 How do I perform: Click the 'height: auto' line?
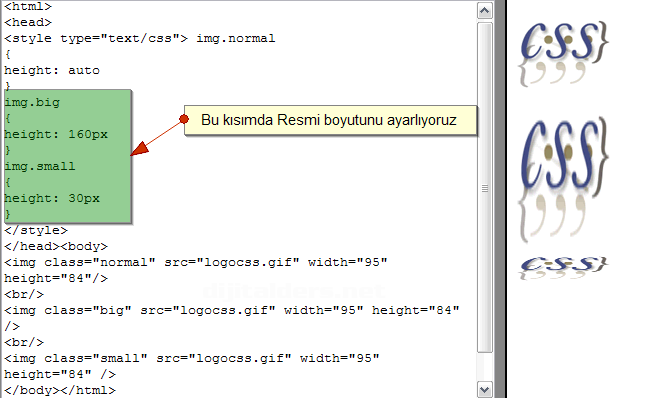click(52, 71)
